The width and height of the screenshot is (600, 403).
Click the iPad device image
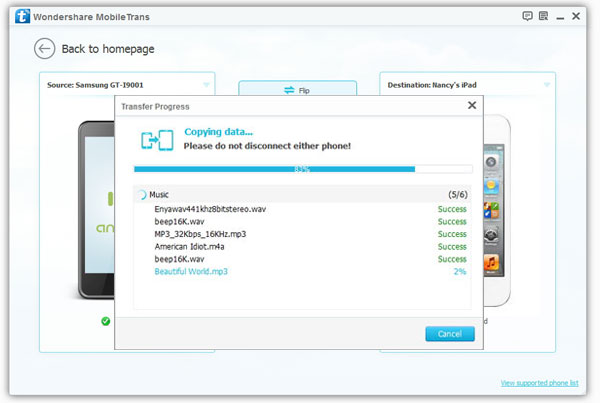point(497,210)
